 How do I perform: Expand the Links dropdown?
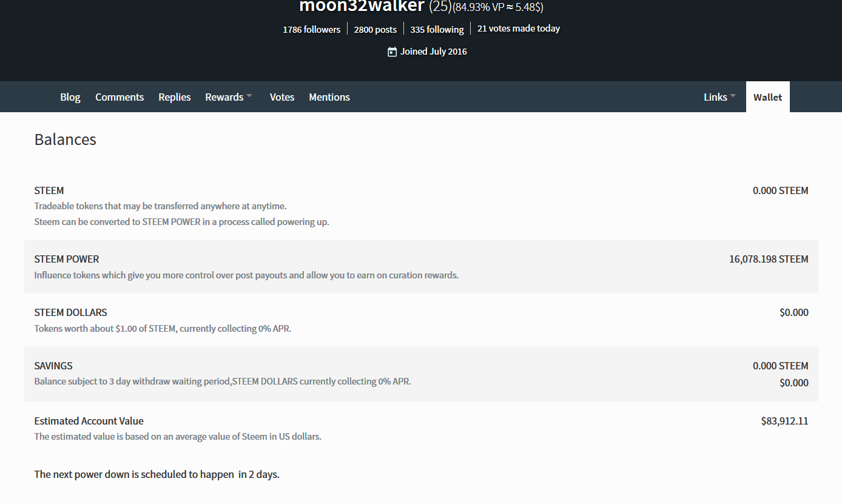[x=720, y=97]
